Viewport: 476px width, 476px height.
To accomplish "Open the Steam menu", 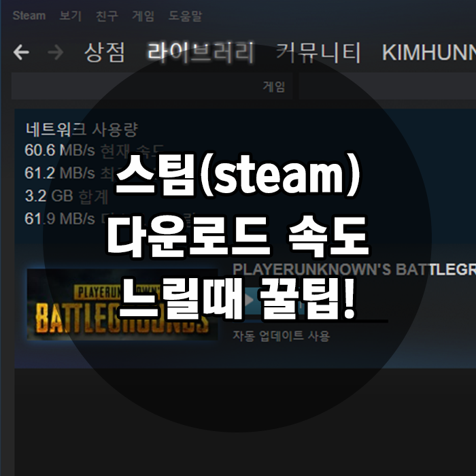I will [29, 16].
